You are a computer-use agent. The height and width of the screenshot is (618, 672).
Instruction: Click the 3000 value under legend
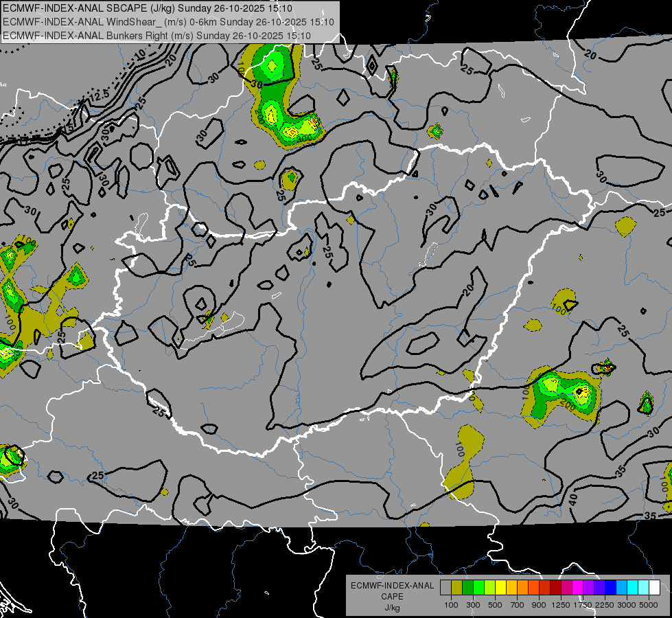627,605
